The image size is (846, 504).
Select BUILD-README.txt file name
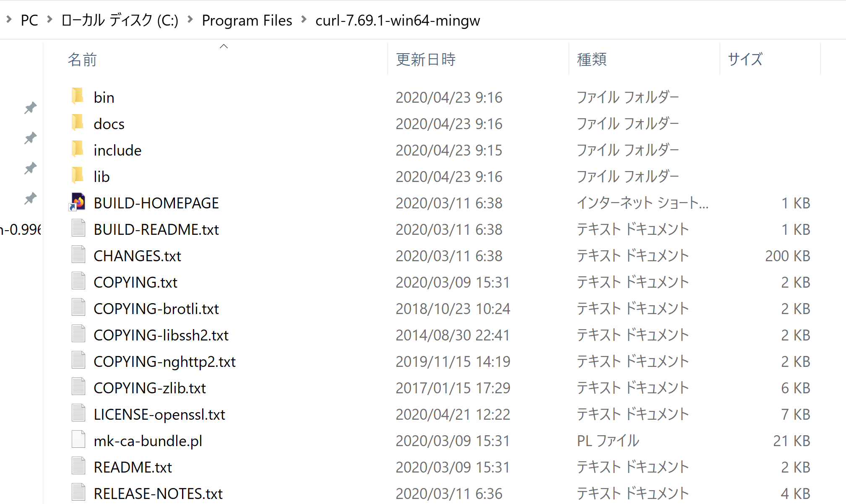click(x=156, y=229)
